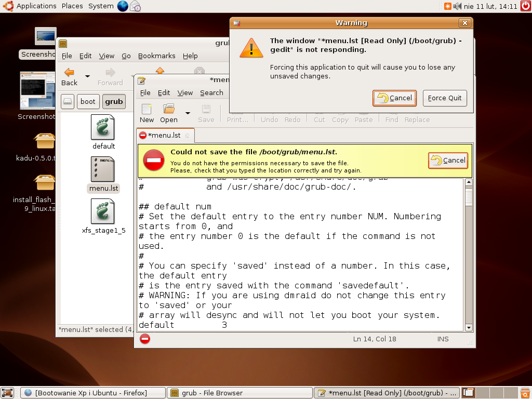
Task: Expand the Open recent files dropdown arrow
Action: [x=188, y=113]
